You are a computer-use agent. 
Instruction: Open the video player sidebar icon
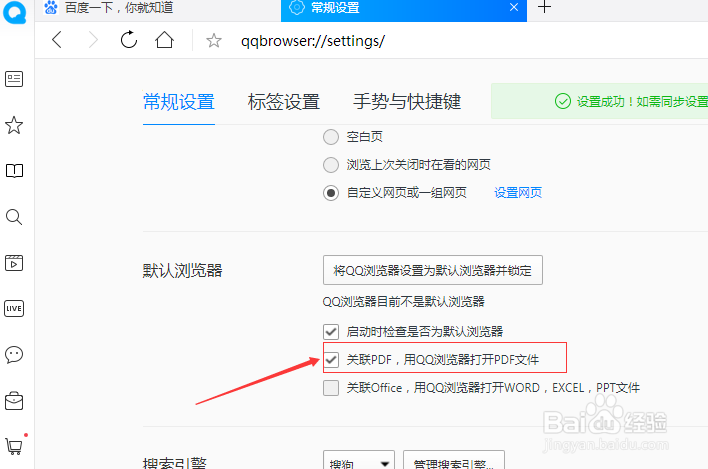tap(14, 263)
